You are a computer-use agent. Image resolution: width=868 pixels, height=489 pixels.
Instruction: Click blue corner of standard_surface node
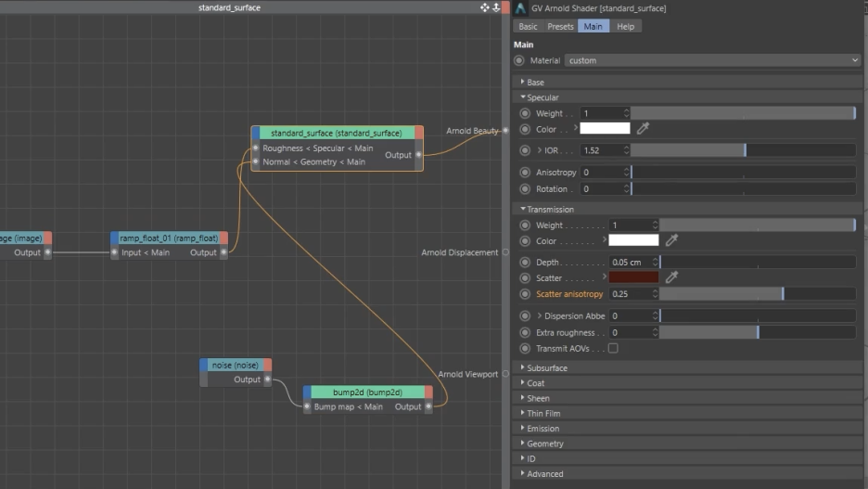click(x=256, y=133)
